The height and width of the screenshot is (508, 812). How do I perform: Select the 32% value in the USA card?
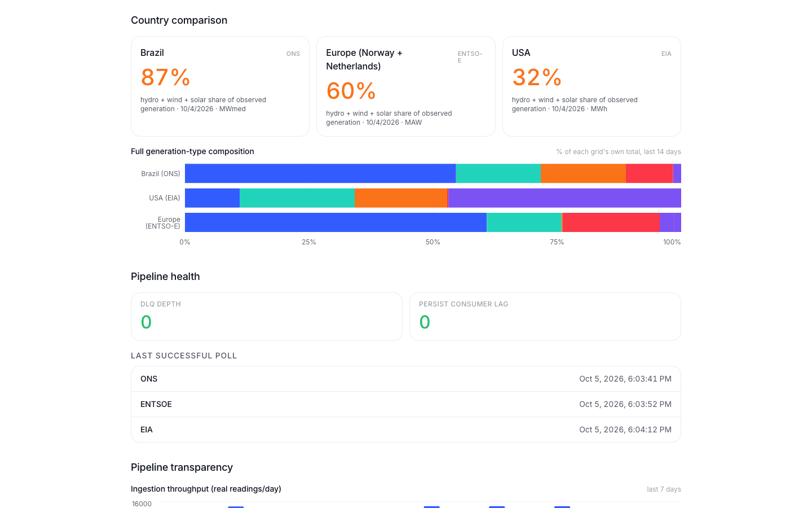[x=537, y=77]
